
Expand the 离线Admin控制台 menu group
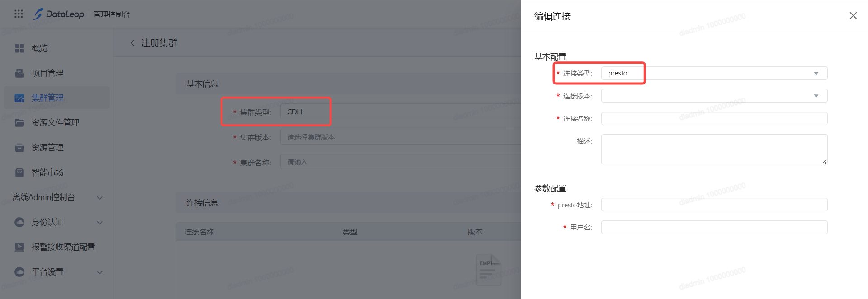(x=57, y=197)
